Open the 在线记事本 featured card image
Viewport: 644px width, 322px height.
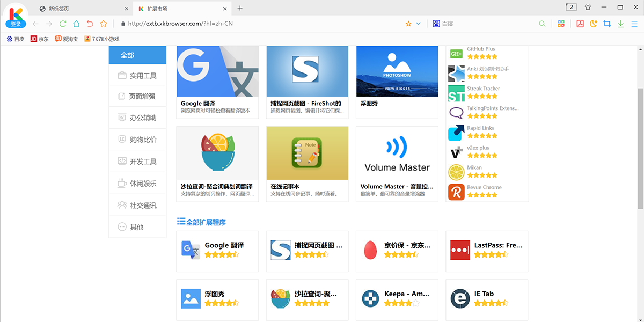click(308, 153)
